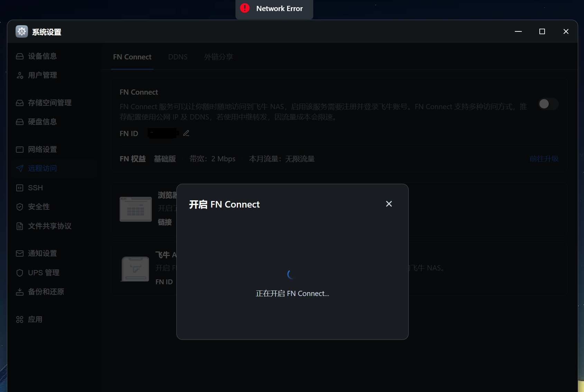Open 文件共享协议 in the sidebar

[54, 226]
